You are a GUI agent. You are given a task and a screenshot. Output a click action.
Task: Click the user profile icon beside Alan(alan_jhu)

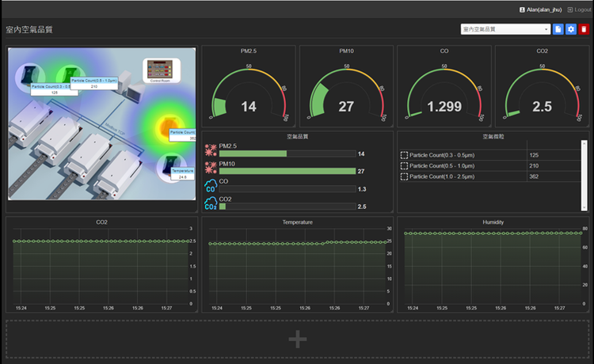point(522,9)
